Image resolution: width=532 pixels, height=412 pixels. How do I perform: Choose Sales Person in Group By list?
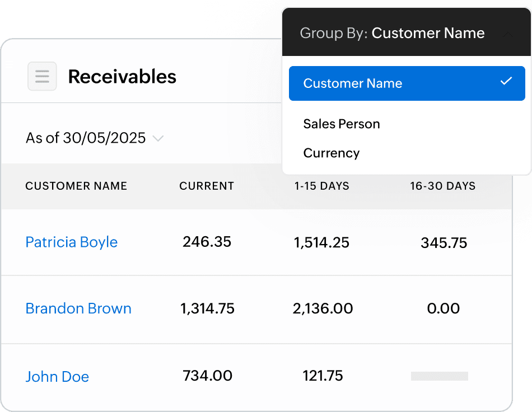(342, 124)
